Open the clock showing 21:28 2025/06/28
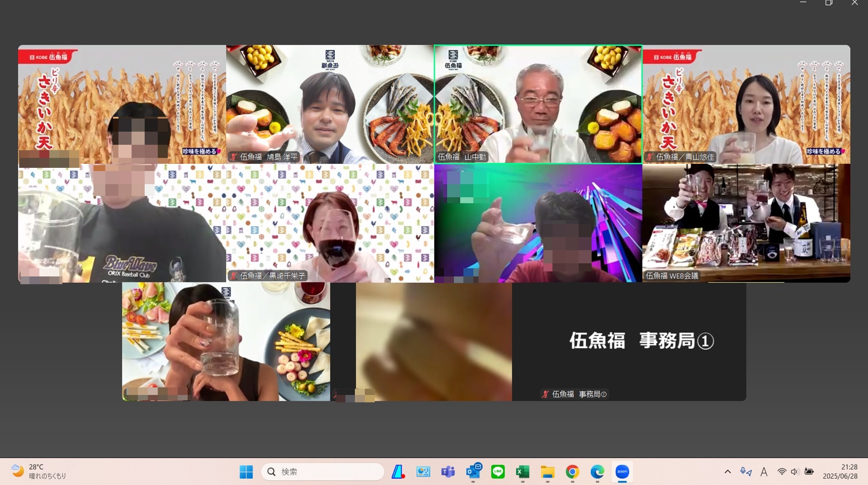 tap(840, 472)
